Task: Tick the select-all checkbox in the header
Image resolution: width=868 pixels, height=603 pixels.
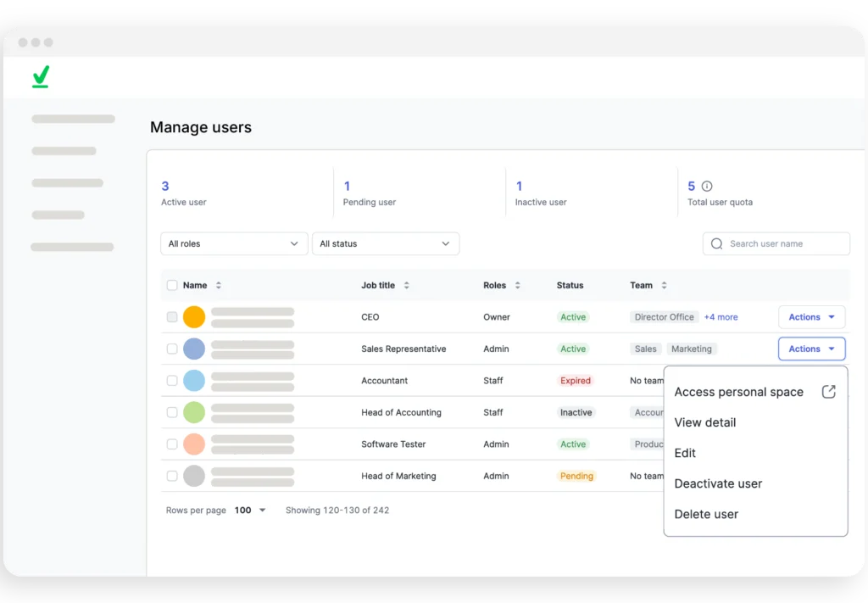Action: point(172,286)
